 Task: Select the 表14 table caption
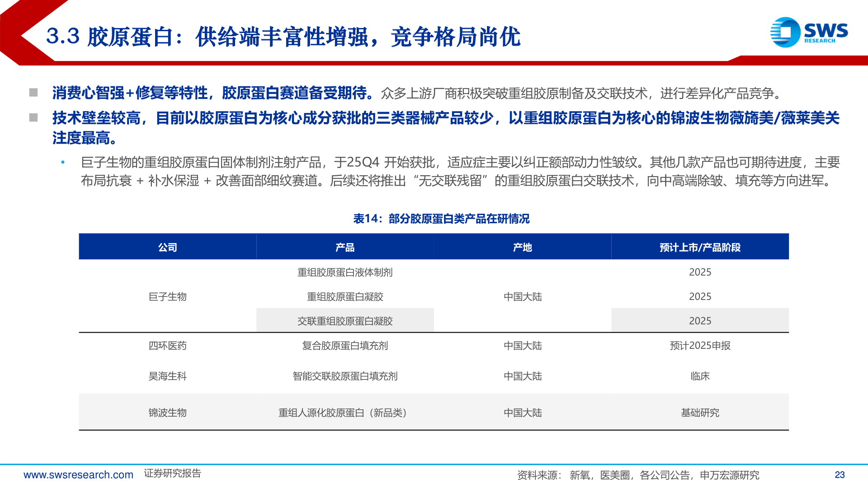[x=442, y=220]
